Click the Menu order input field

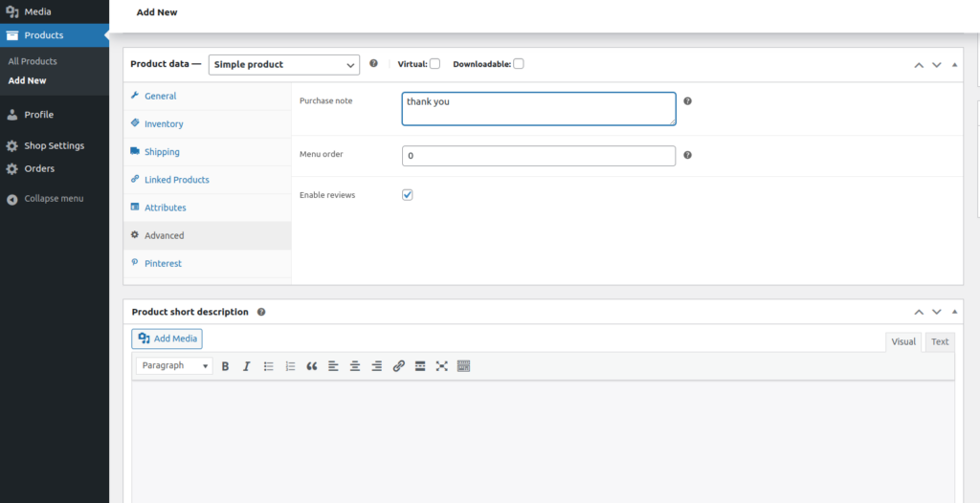(539, 155)
